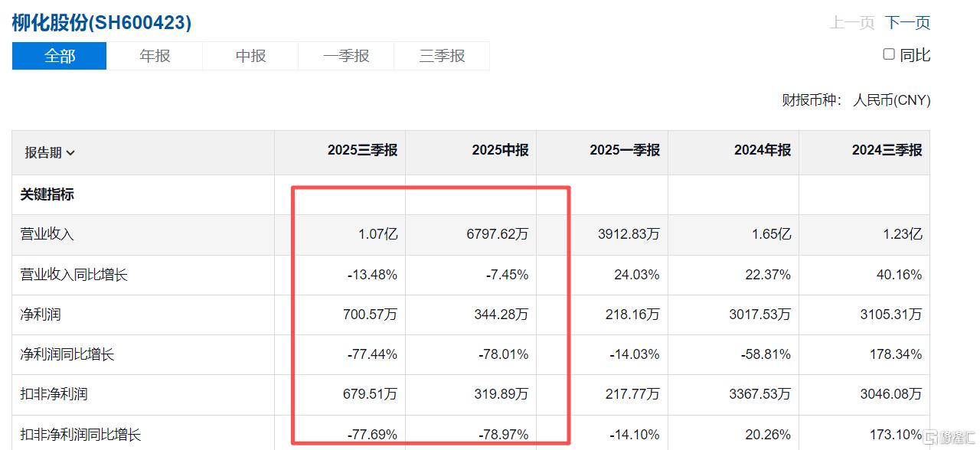Select column header 2025一季报
980x450 pixels.
(625, 151)
